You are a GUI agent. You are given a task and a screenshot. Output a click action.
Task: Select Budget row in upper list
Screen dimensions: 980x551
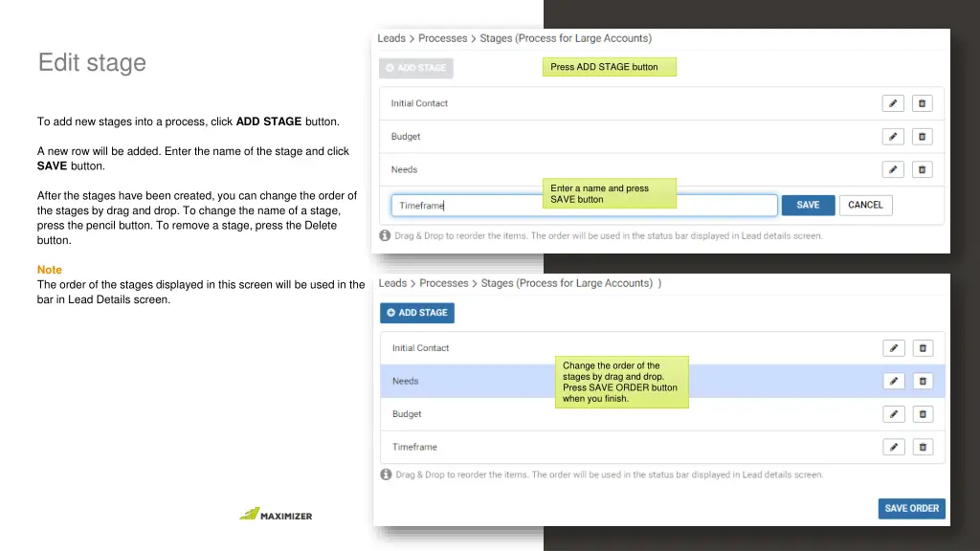point(661,136)
